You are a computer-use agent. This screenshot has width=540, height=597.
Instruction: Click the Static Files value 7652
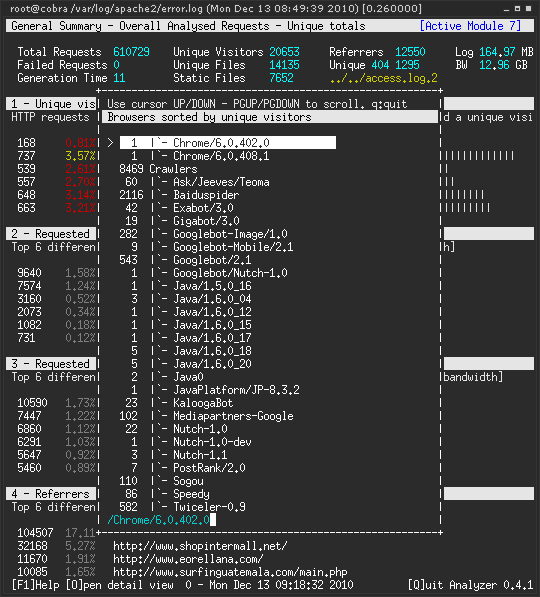click(281, 78)
